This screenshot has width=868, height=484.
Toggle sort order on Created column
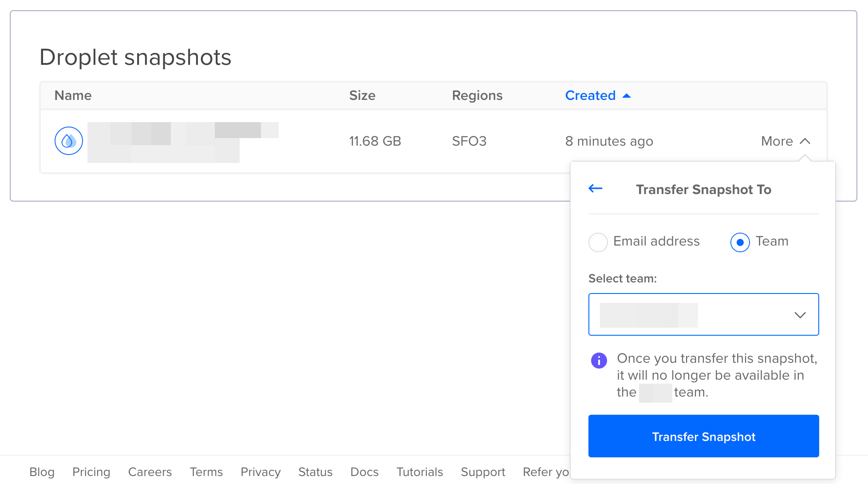[598, 95]
